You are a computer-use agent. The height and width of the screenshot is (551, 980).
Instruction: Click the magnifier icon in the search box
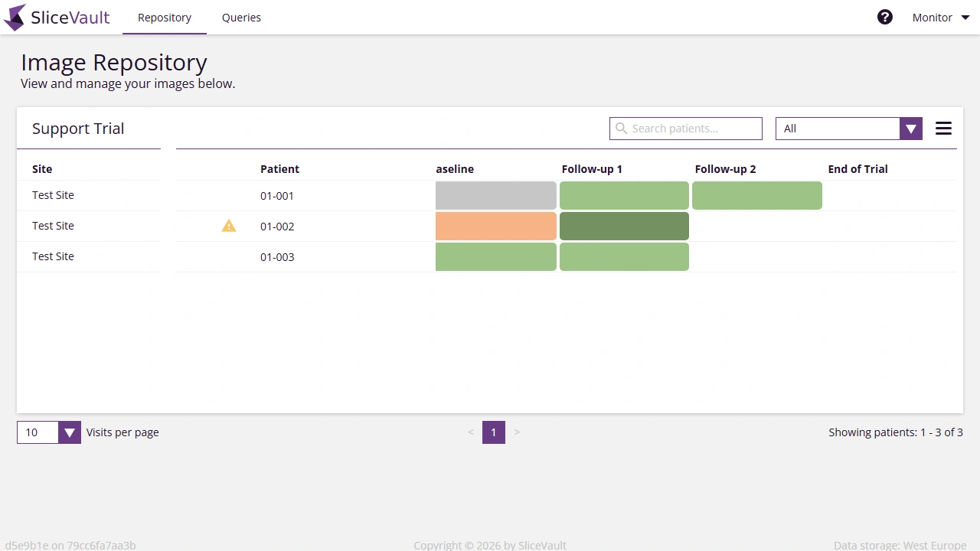point(621,128)
